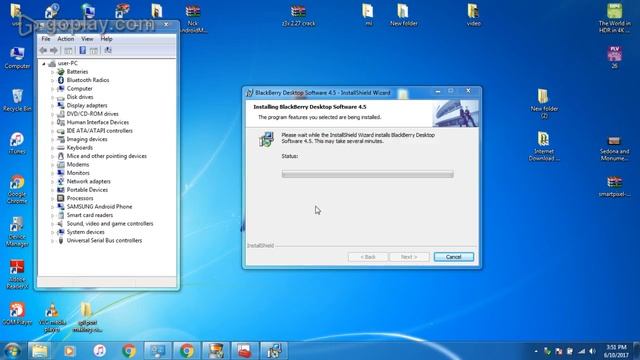Open Windows Media Player from the taskbar

69,351
